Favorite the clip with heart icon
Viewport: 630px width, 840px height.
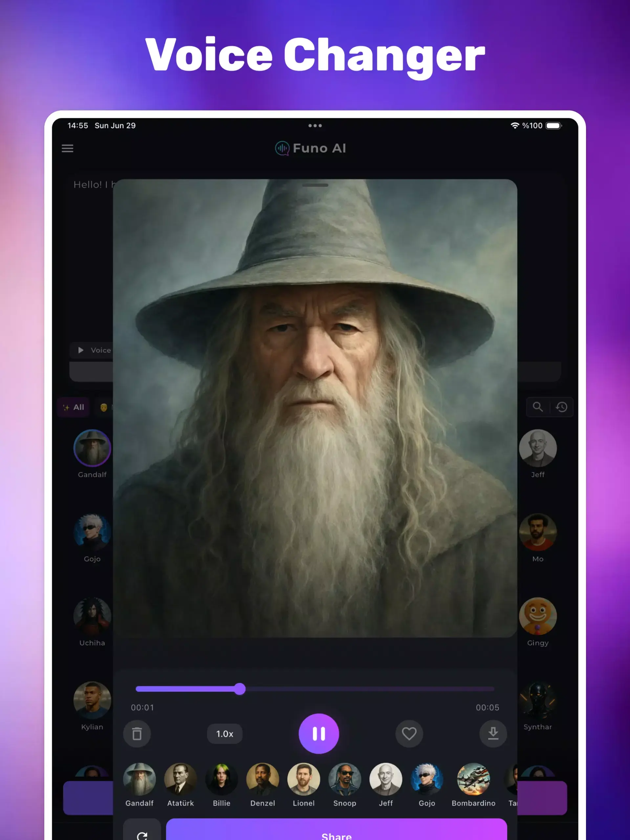click(409, 734)
